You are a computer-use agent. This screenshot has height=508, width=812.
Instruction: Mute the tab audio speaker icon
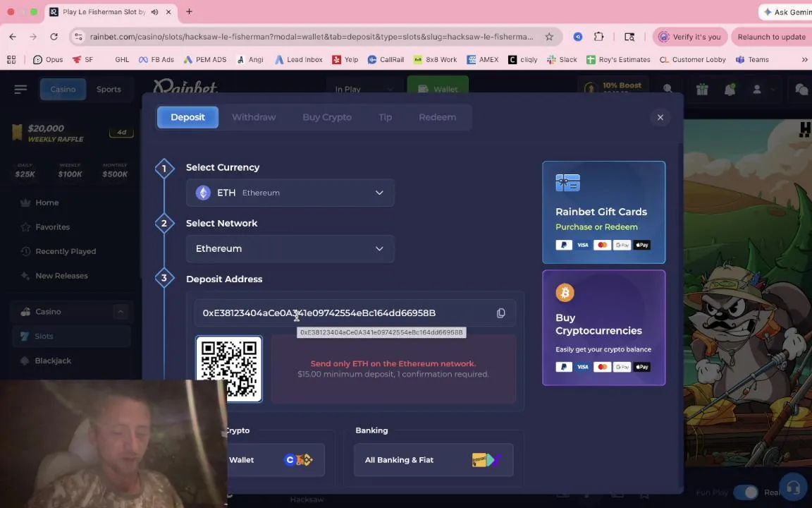(154, 11)
